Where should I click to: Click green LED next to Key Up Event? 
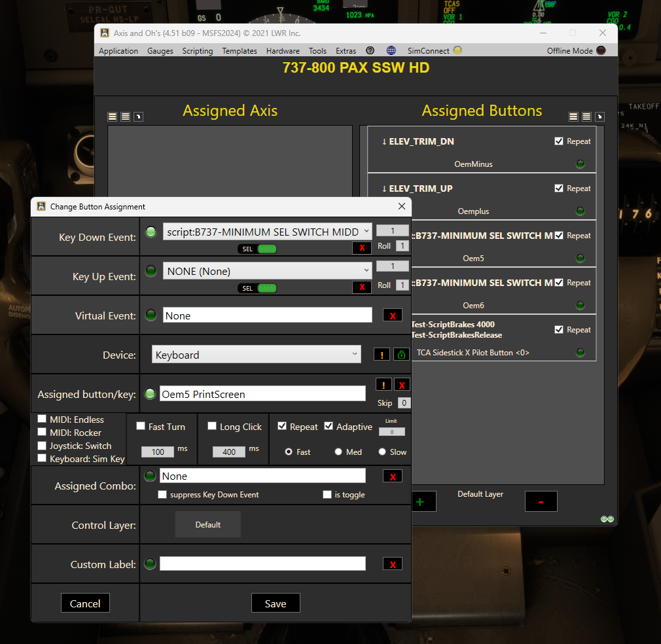point(151,271)
